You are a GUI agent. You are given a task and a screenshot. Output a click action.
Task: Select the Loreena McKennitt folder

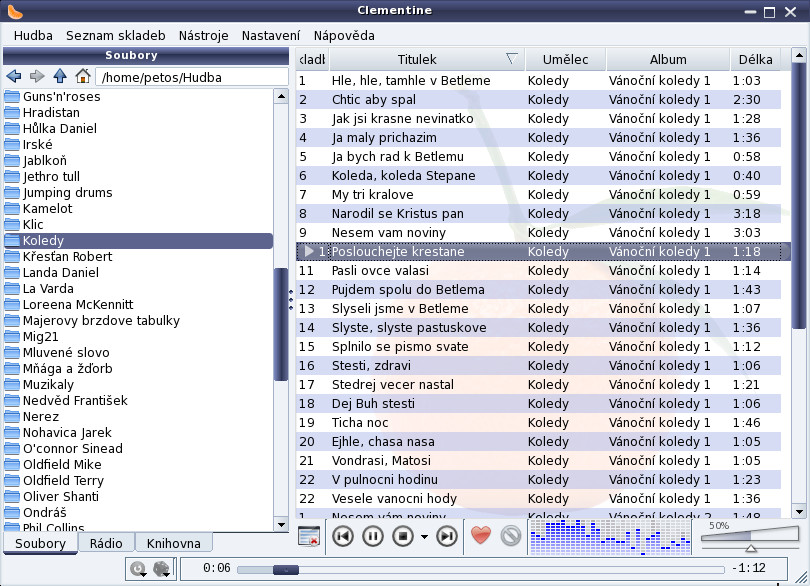click(x=138, y=304)
